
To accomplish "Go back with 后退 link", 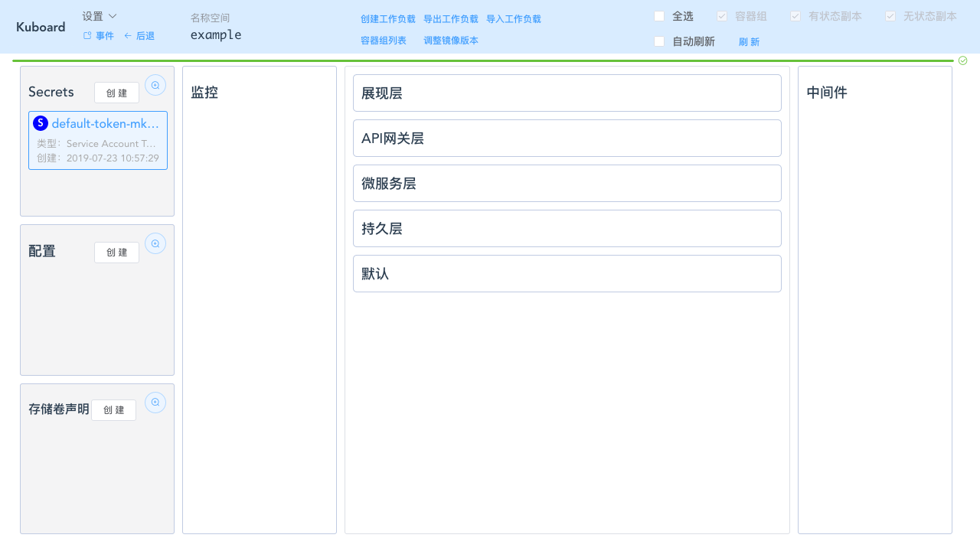I will coord(139,36).
